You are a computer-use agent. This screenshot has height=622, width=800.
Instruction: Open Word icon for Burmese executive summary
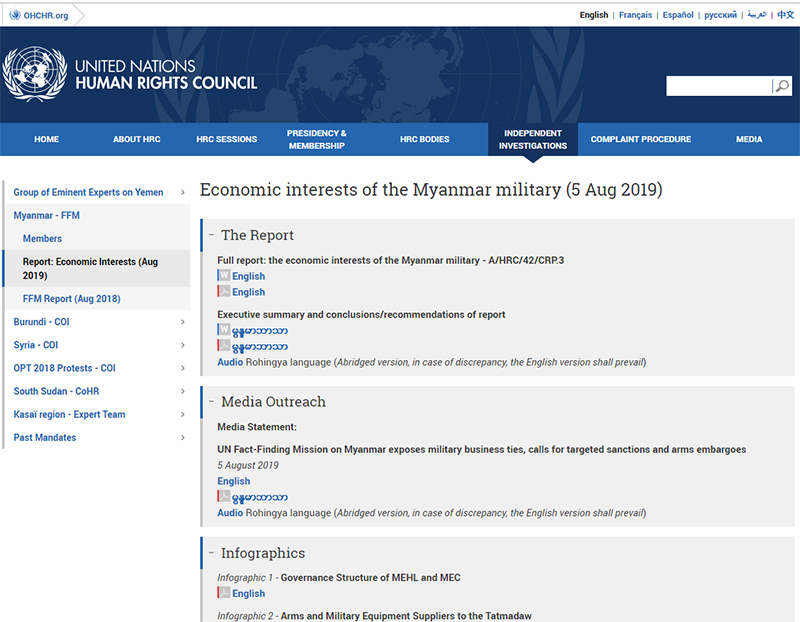(223, 330)
